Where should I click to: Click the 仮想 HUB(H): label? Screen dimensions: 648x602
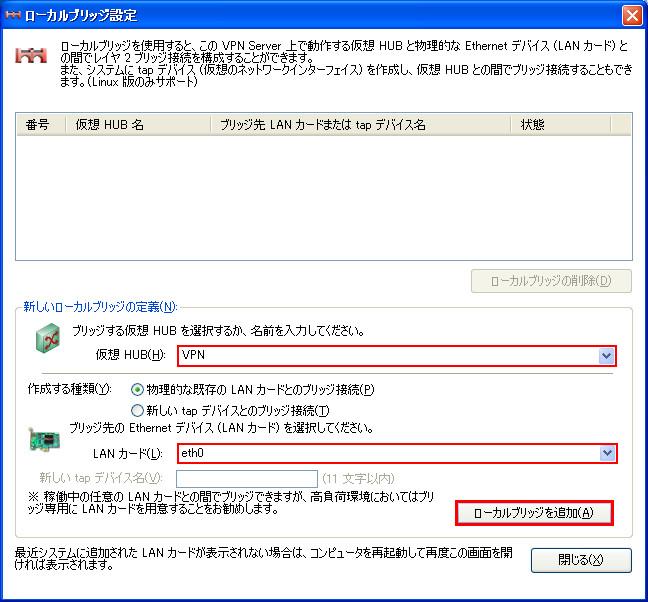[x=130, y=355]
